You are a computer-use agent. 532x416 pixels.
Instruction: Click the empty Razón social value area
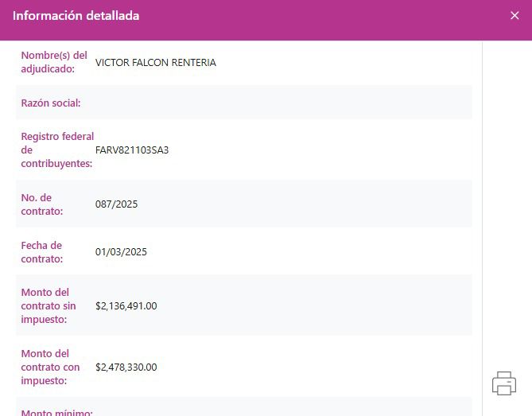tap(278, 103)
